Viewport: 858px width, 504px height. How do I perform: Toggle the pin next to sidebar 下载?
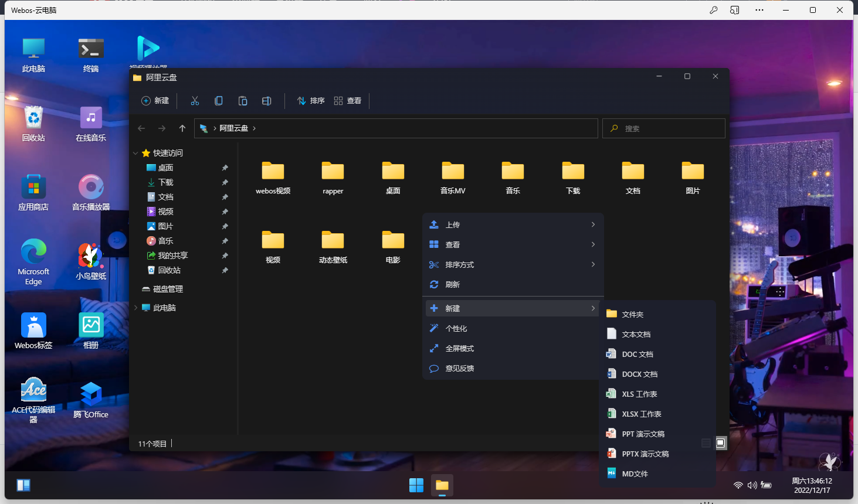(x=225, y=182)
